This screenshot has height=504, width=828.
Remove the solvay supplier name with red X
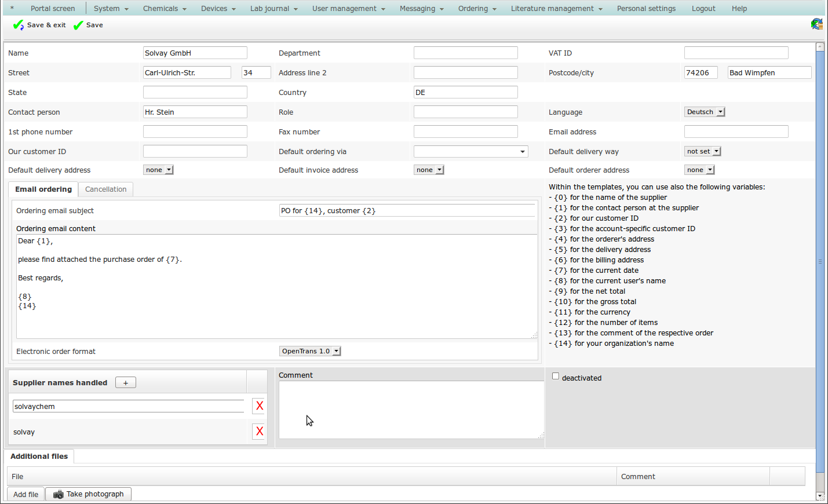259,432
